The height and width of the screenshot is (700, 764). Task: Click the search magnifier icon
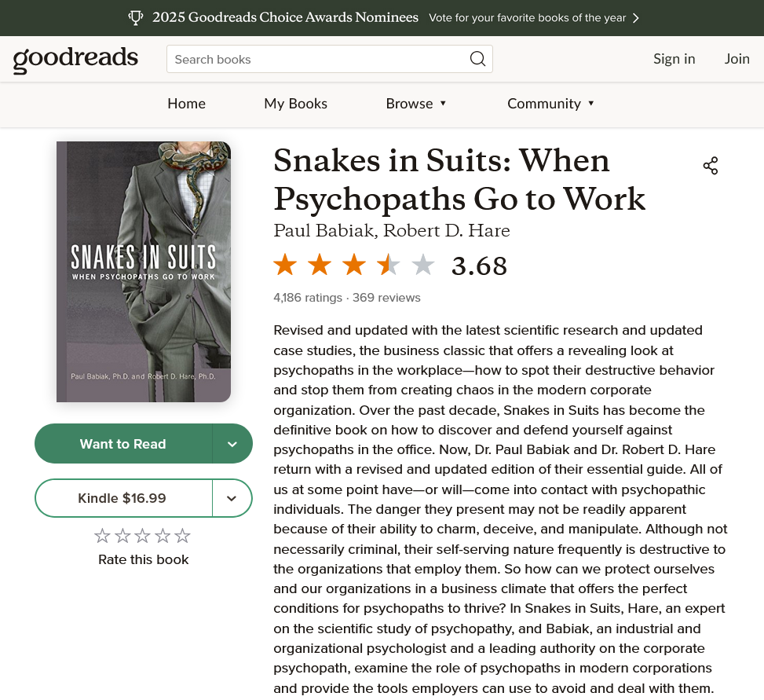[477, 59]
